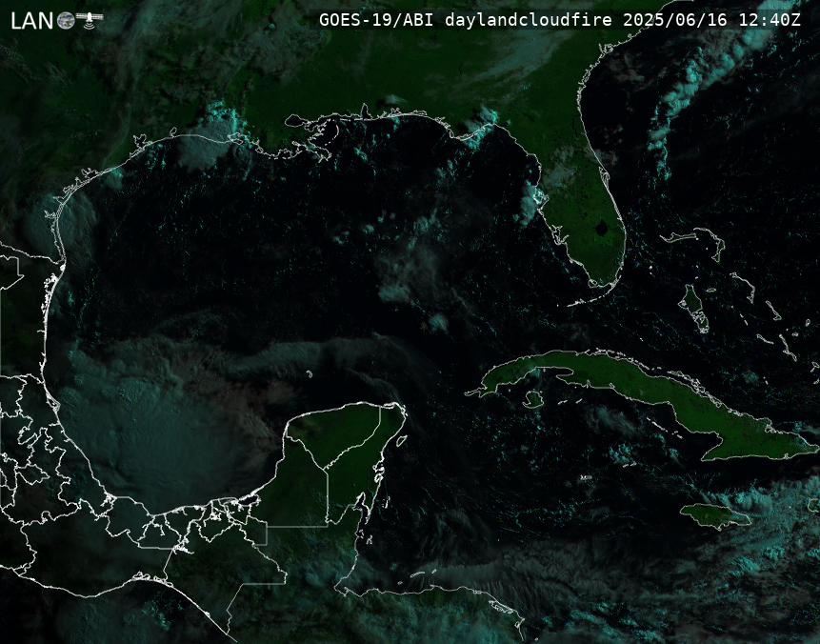820x644 pixels.
Task: Click the '12:40Z' time stamp
Action: (x=770, y=20)
